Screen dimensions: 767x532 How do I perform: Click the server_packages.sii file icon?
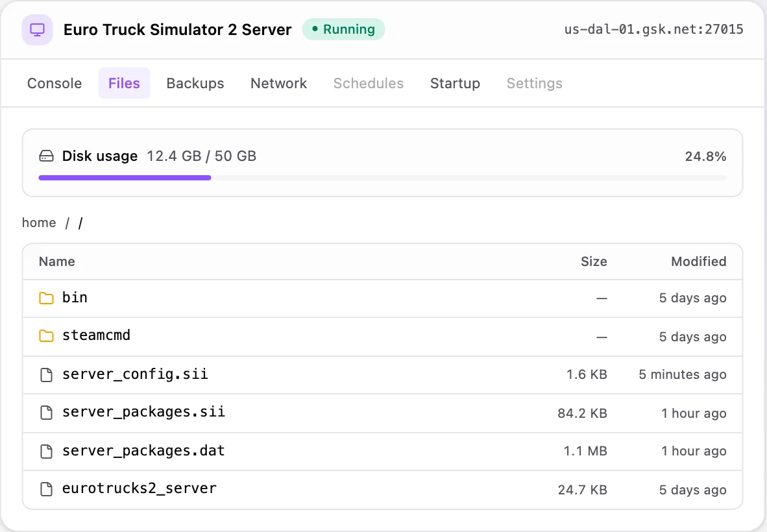(46, 413)
